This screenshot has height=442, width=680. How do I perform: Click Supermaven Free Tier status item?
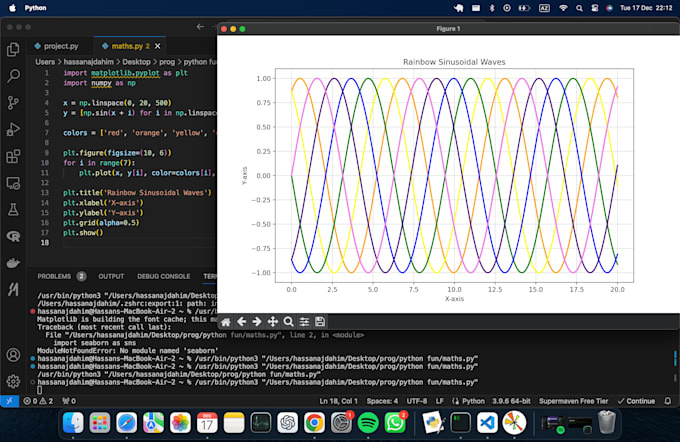point(573,401)
